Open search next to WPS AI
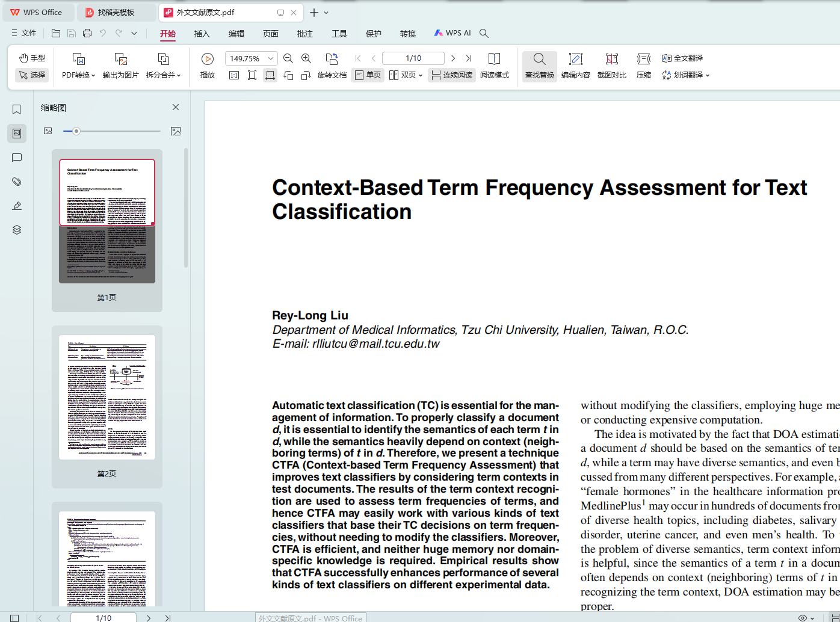840x622 pixels. coord(484,33)
